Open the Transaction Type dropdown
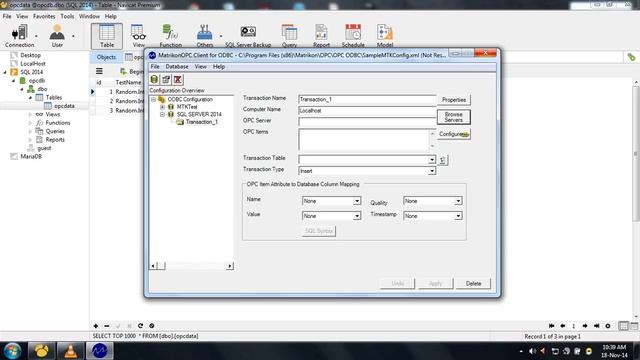 (x=431, y=171)
